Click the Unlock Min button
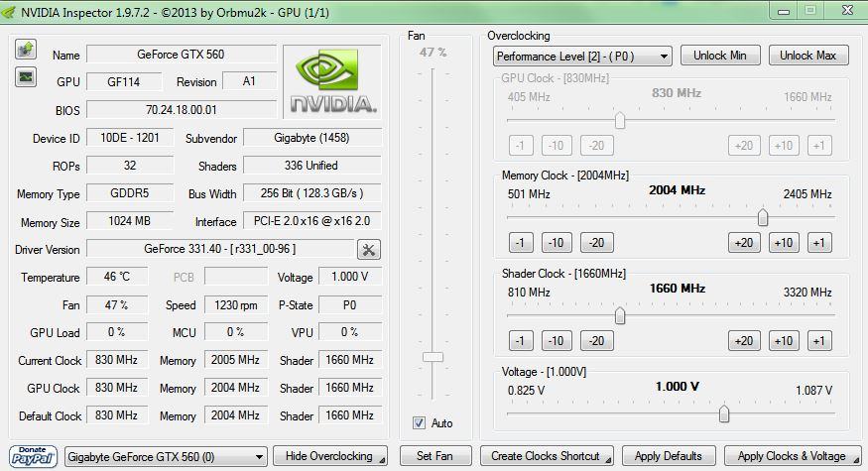Image resolution: width=868 pixels, height=471 pixels. pyautogui.click(x=719, y=56)
